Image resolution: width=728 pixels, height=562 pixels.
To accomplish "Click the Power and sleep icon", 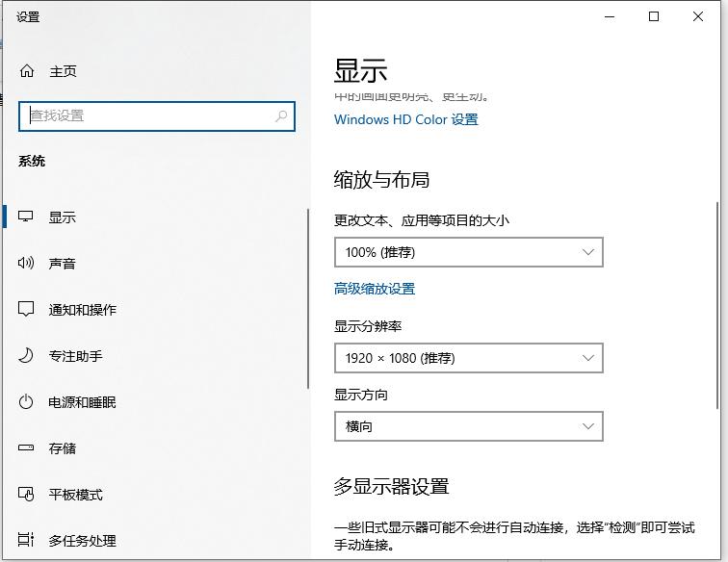I will tap(26, 401).
